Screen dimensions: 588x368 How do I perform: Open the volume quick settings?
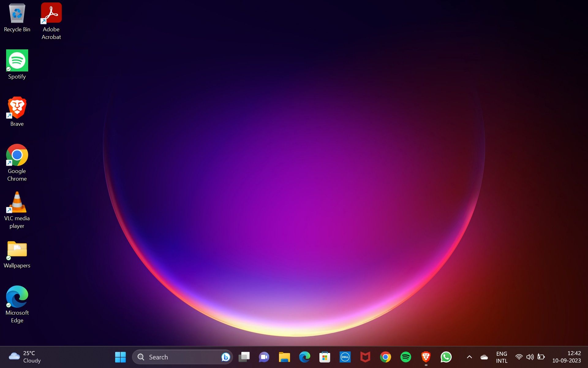pos(530,357)
